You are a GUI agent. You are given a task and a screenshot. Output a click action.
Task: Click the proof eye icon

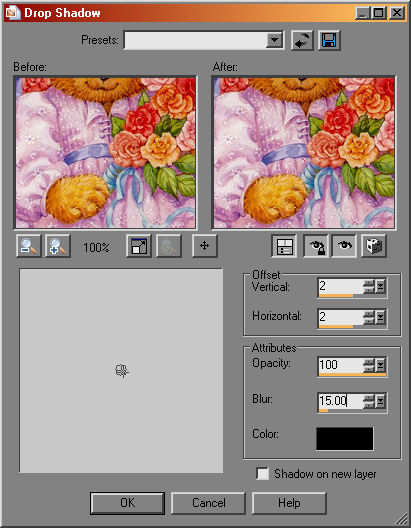point(344,246)
